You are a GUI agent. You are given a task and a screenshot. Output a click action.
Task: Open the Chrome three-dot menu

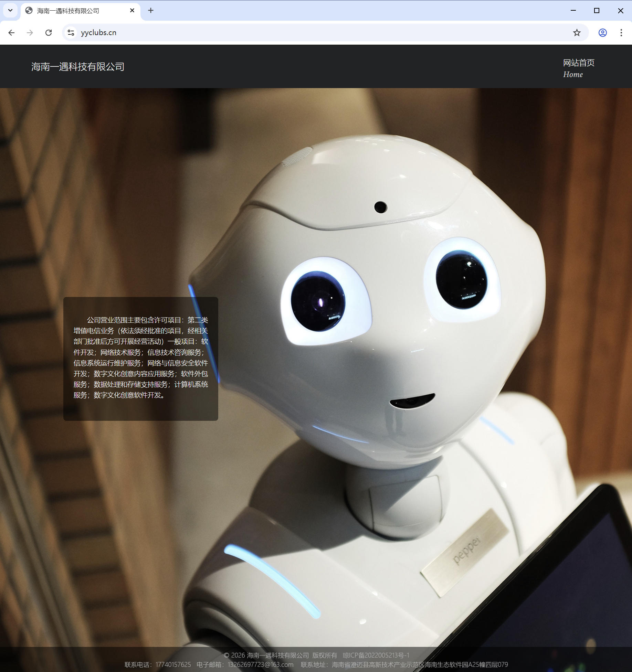click(x=621, y=33)
